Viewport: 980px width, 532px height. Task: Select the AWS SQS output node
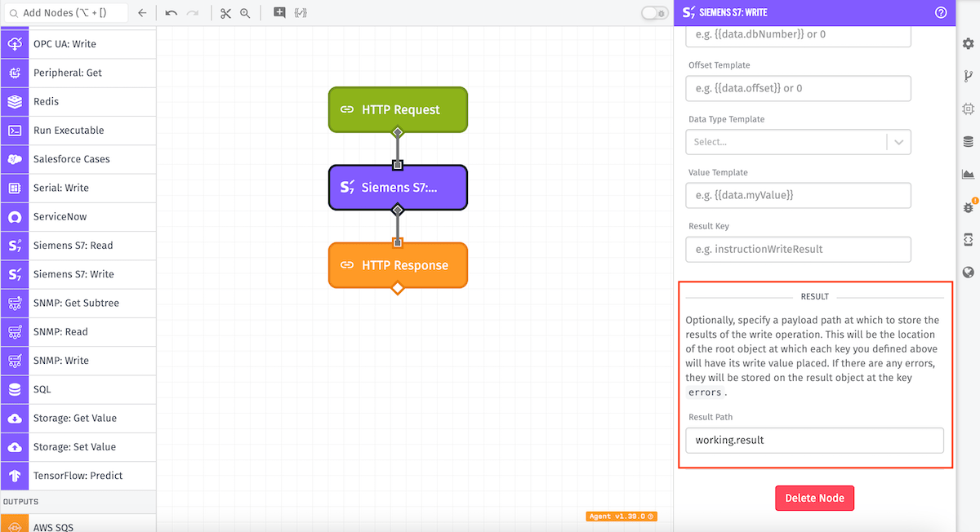tap(78, 524)
